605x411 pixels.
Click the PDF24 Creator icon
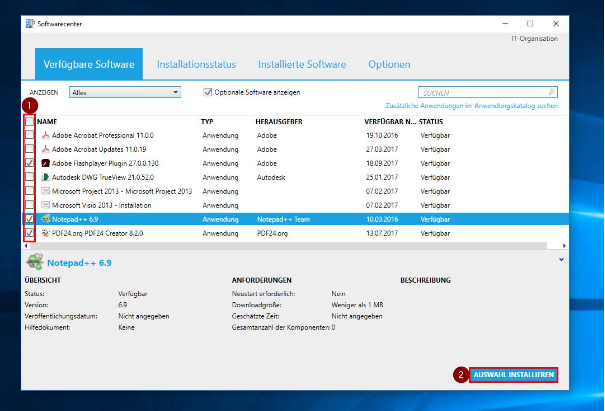(46, 233)
